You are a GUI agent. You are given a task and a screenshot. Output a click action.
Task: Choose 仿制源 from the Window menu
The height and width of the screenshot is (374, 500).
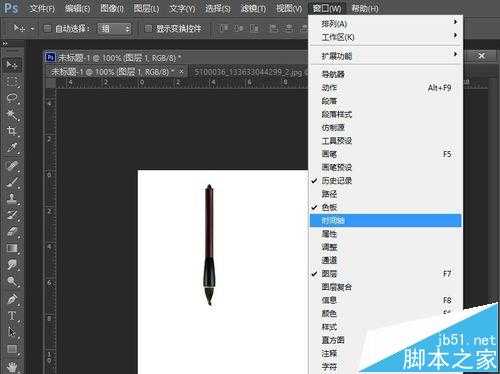point(386,127)
